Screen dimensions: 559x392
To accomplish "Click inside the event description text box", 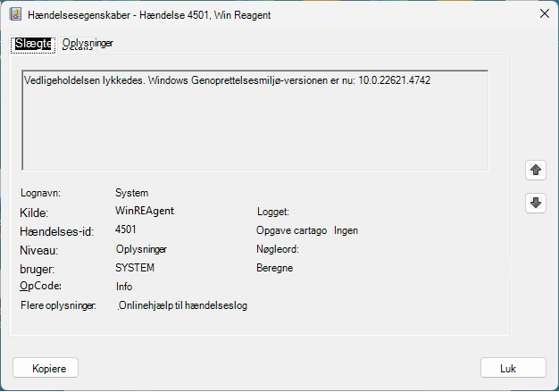I will point(254,121).
